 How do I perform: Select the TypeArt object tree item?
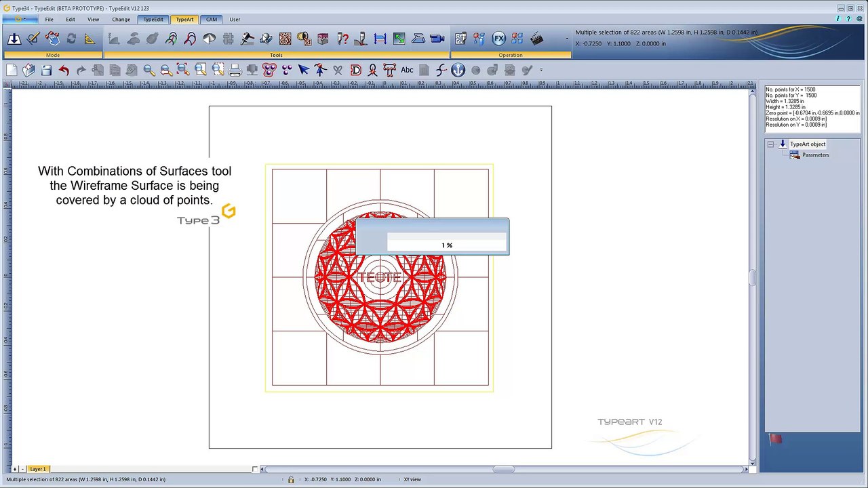(807, 144)
